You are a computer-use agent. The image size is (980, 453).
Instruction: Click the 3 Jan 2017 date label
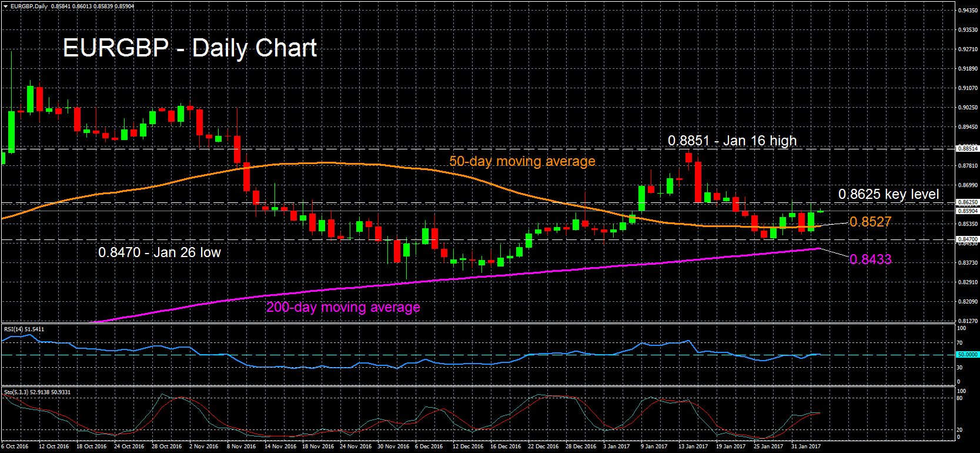point(617,447)
